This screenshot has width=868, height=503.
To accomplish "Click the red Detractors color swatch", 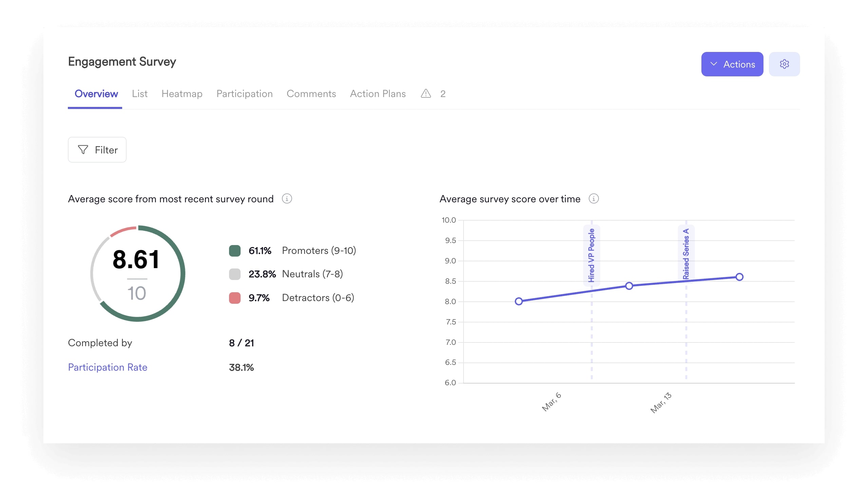I will point(234,298).
